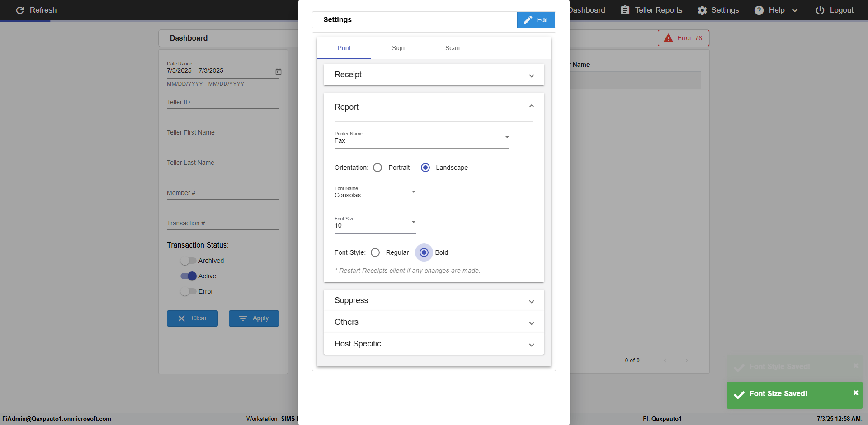
Task: Open the date range calendar icon
Action: coord(278,71)
